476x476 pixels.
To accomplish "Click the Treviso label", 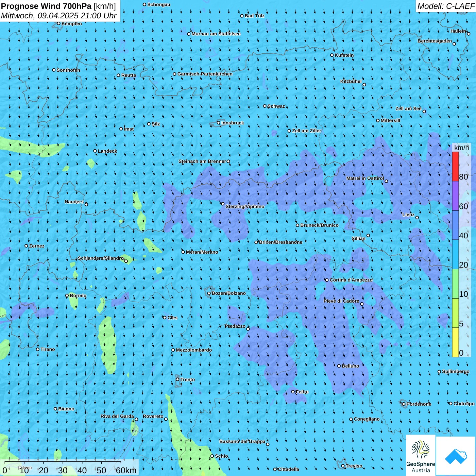I will [x=354, y=466].
